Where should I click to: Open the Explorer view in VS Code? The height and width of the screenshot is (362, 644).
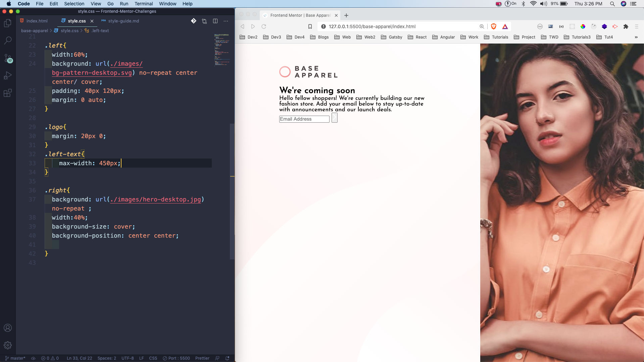(7, 23)
